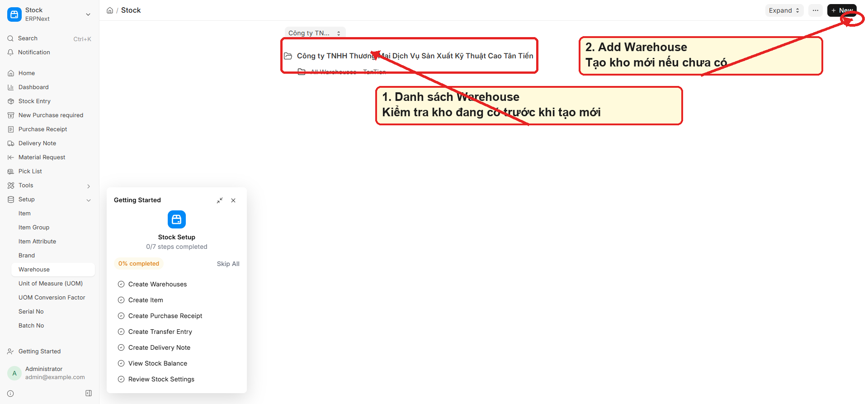Click the Pick List icon
Screen dimensions: 868x404
pyautogui.click(x=11, y=171)
